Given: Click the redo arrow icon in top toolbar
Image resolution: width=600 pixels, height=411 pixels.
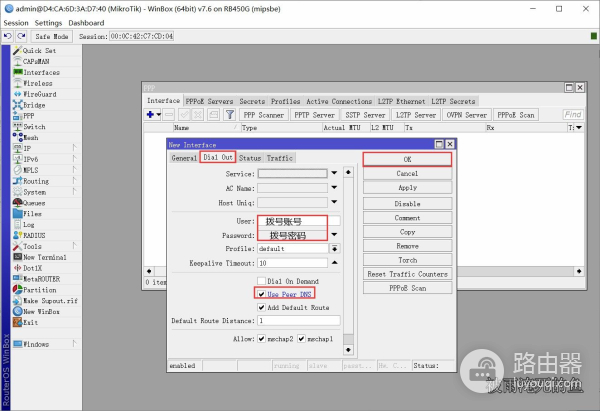Looking at the screenshot, I should [21, 36].
